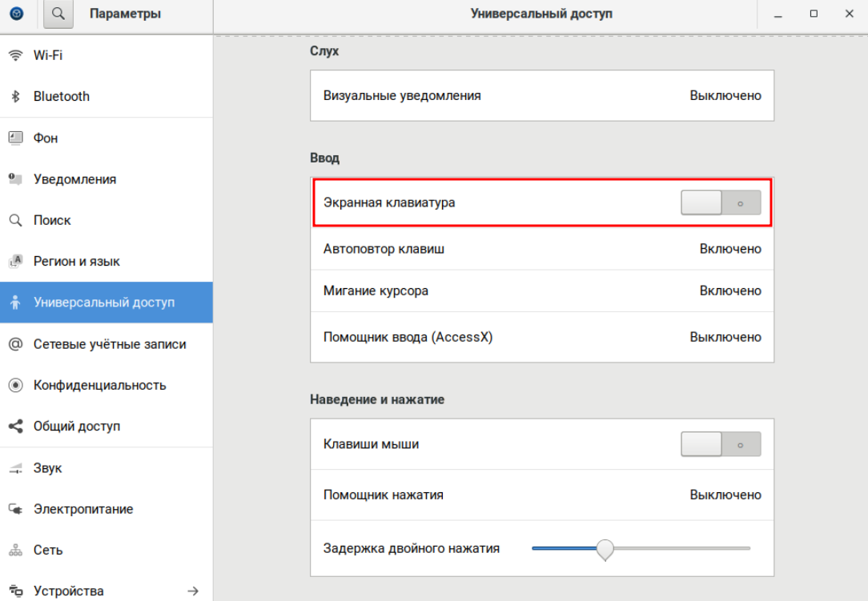Open Мигание курсора settings row
868x601 pixels.
[x=541, y=290]
